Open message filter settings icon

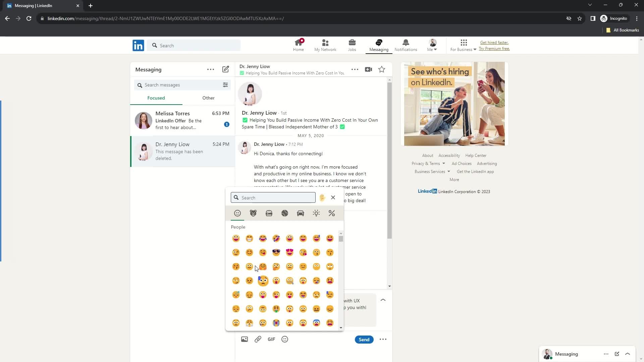click(x=225, y=85)
